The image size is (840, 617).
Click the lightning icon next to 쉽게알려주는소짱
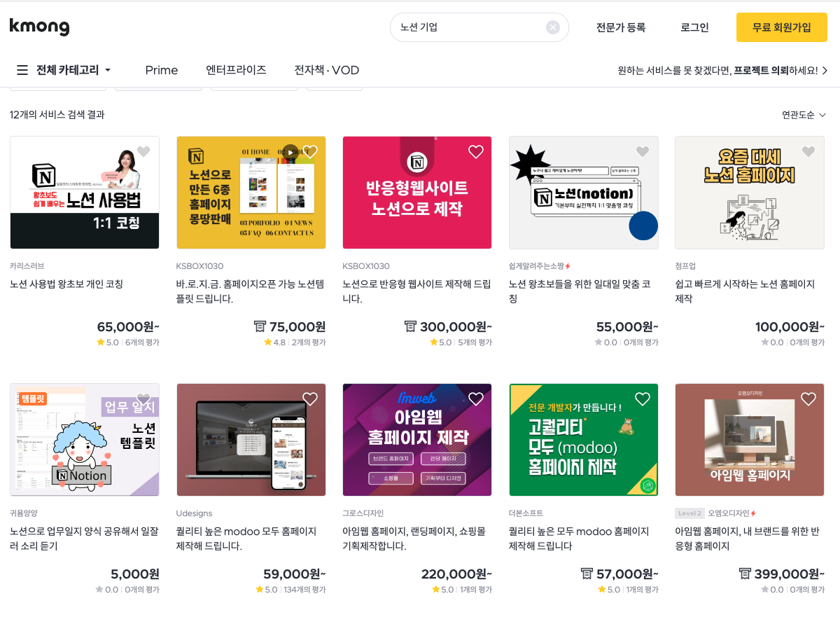coord(568,266)
